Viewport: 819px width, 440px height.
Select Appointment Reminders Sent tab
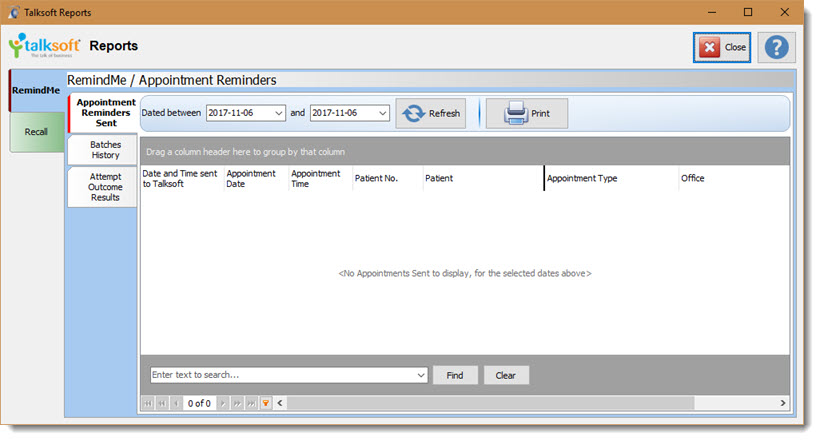point(103,113)
